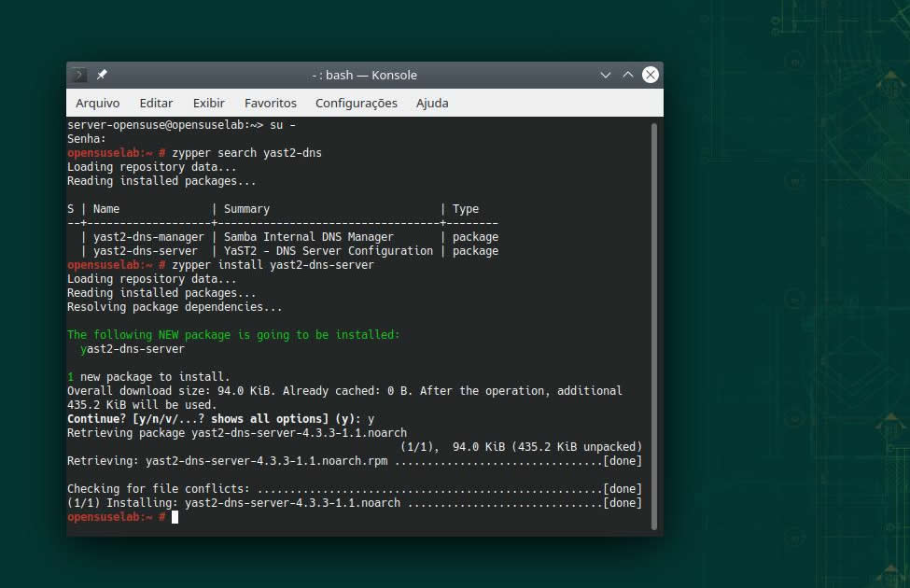Open the Editar menu

(156, 103)
